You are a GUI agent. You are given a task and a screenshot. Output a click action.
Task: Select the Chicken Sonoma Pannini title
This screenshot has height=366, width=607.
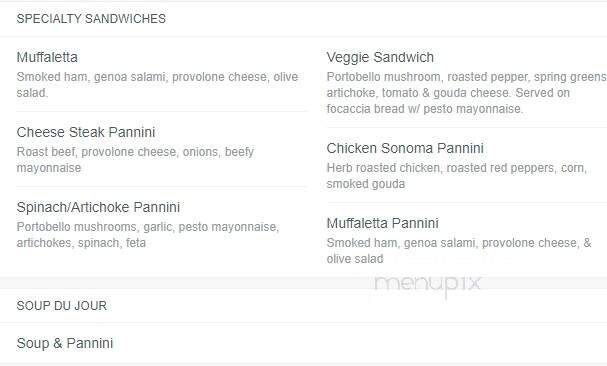[405, 148]
